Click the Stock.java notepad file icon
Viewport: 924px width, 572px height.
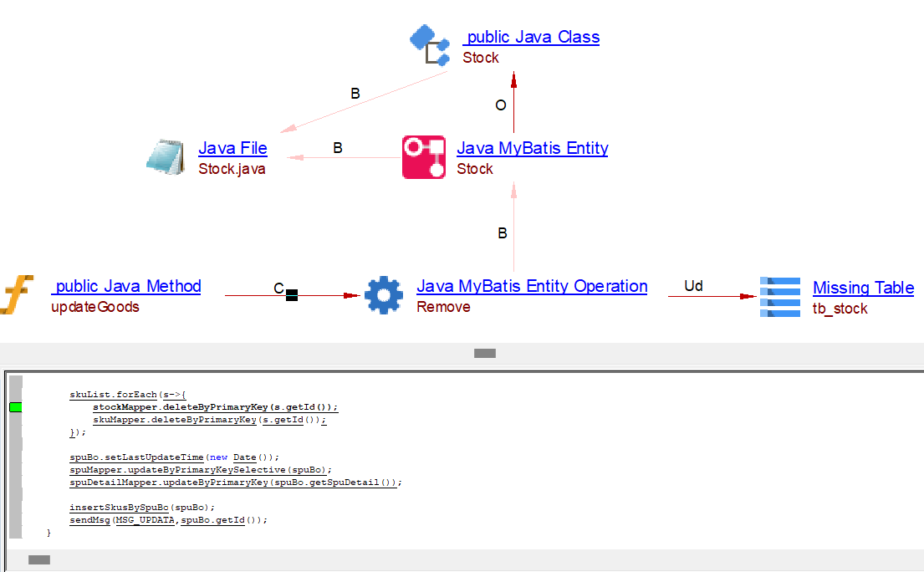tap(165, 157)
